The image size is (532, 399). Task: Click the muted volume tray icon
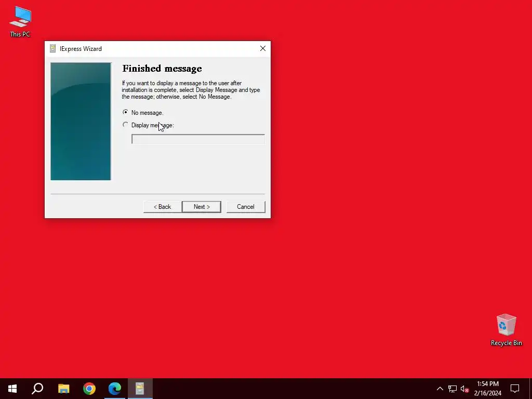coord(464,389)
